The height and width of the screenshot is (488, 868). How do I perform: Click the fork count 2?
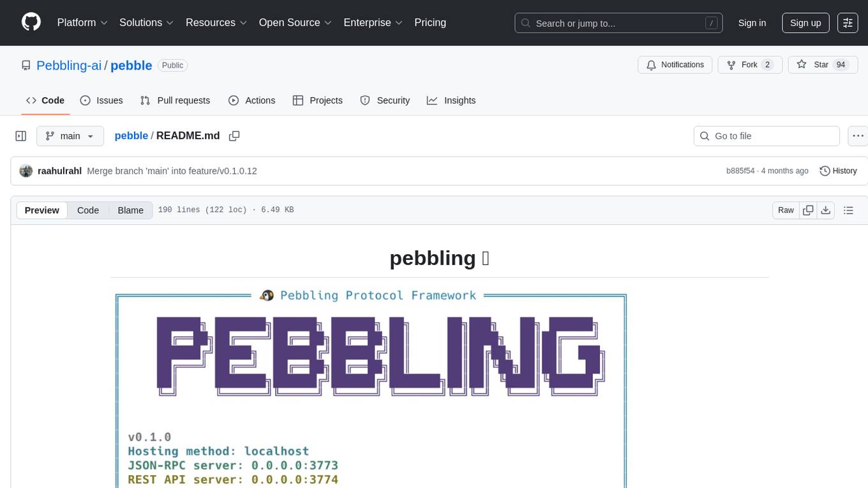(767, 65)
